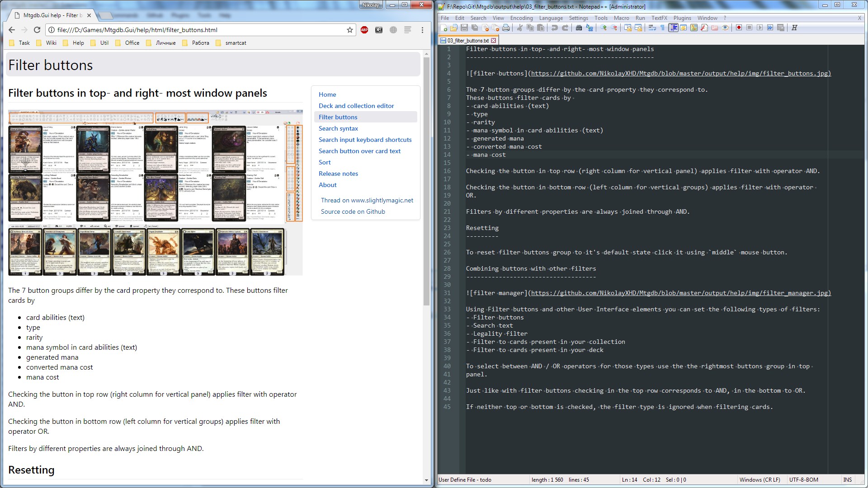
Task: Click the Print icon in Notepad++ toolbar
Action: [x=506, y=28]
